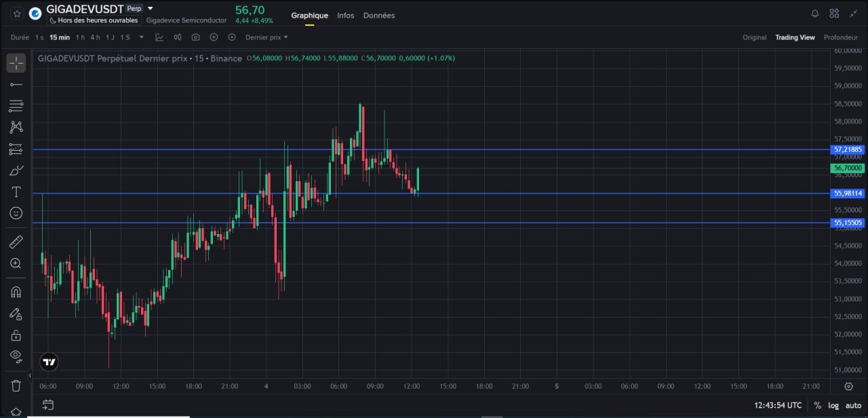Click the green 56,70000 current price label
This screenshot has width=868, height=418.
click(x=848, y=168)
